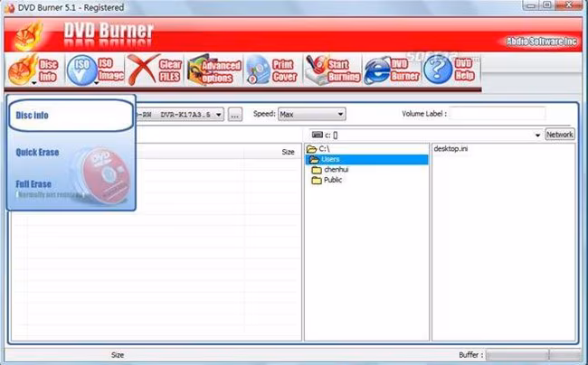Image resolution: width=588 pixels, height=365 pixels.
Task: Open Advanced Options from toolbar
Action: 214,70
